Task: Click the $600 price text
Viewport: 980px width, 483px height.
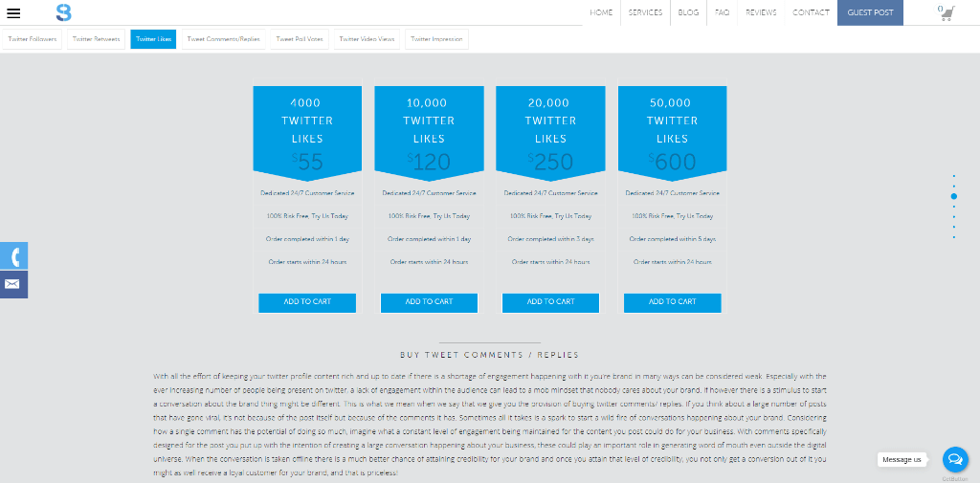Action: 673,162
